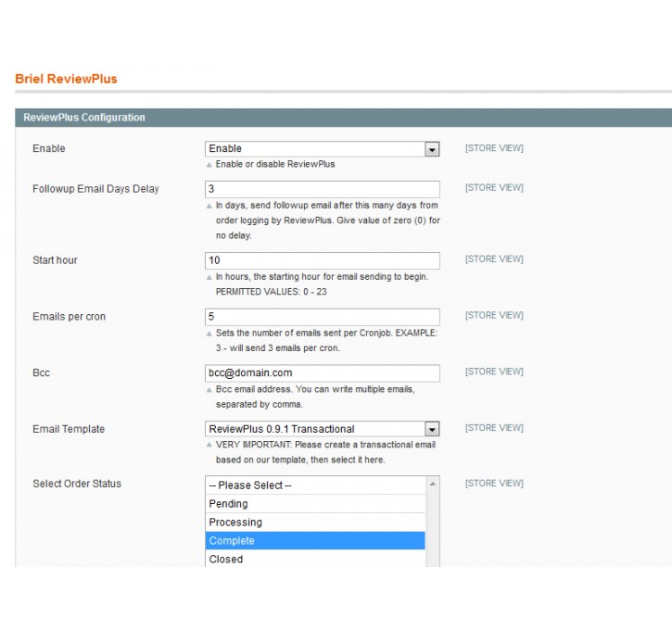Select Pending in the order status list
This screenshot has width=672, height=630.
pos(315,504)
